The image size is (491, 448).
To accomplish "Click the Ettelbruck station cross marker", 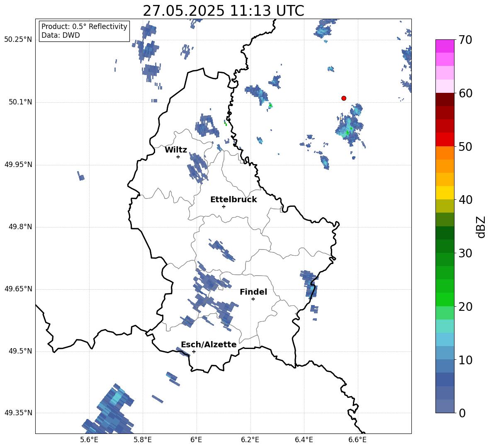I will 224,206.
